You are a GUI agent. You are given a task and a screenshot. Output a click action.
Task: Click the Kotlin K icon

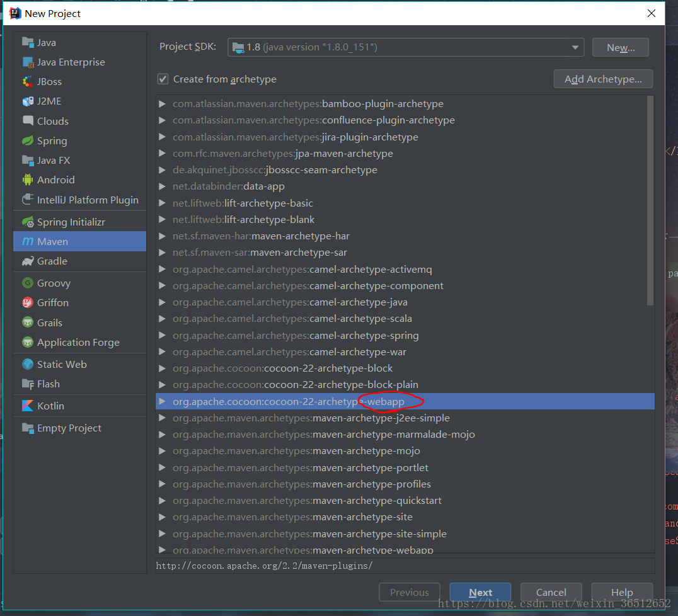pos(28,406)
